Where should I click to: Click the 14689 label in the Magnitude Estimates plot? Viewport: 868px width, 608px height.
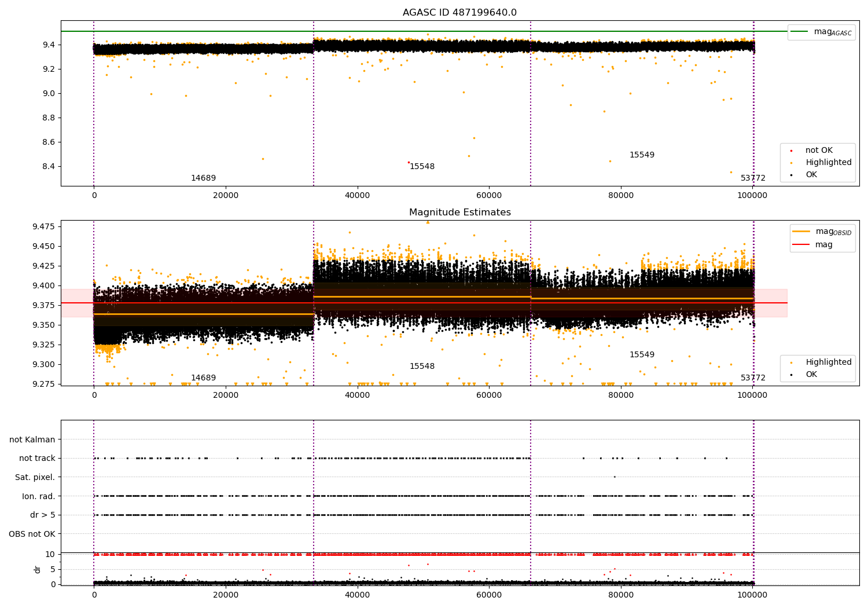[x=203, y=378]
